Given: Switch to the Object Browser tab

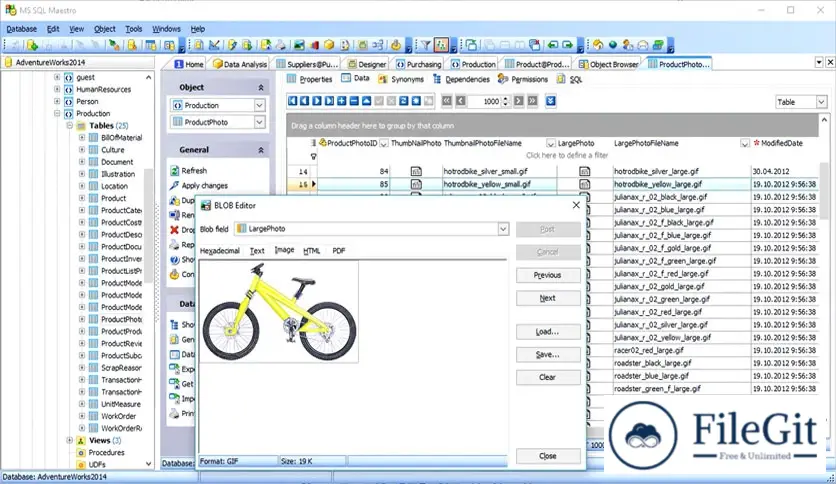Looking at the screenshot, I should click(x=608, y=64).
